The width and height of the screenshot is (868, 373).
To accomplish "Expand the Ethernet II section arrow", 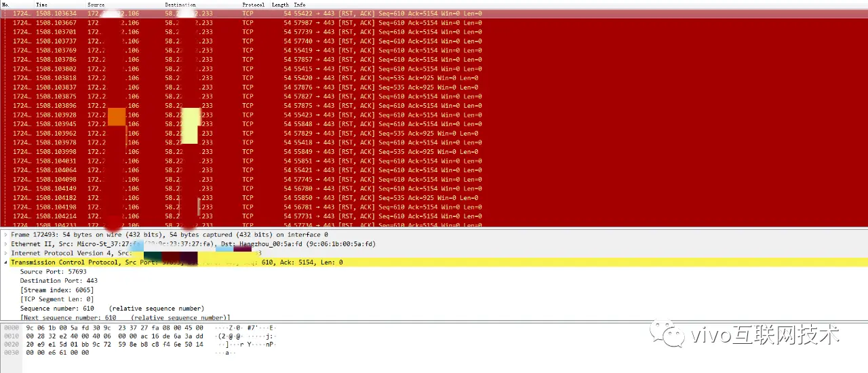I will [x=6, y=244].
